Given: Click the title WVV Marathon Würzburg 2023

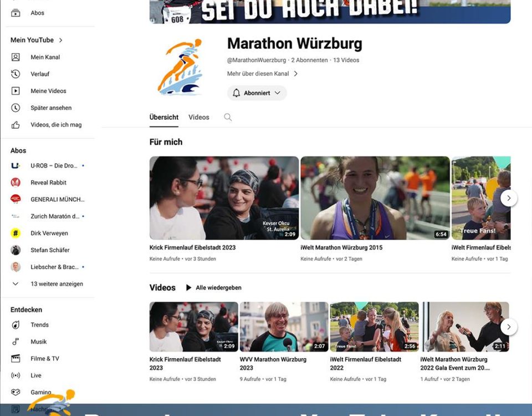Looking at the screenshot, I should [273, 363].
